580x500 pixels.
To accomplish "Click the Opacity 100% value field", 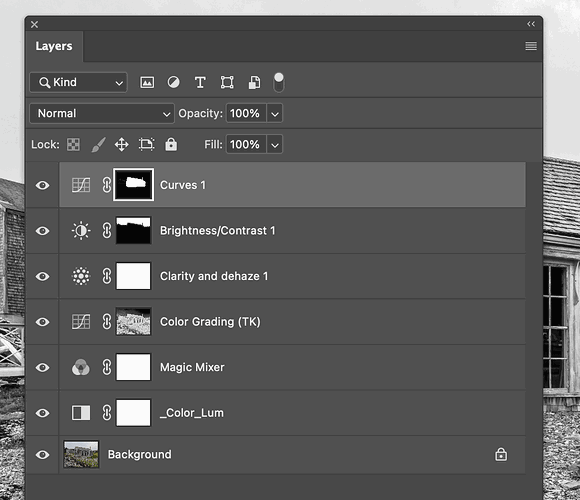I will pos(246,113).
